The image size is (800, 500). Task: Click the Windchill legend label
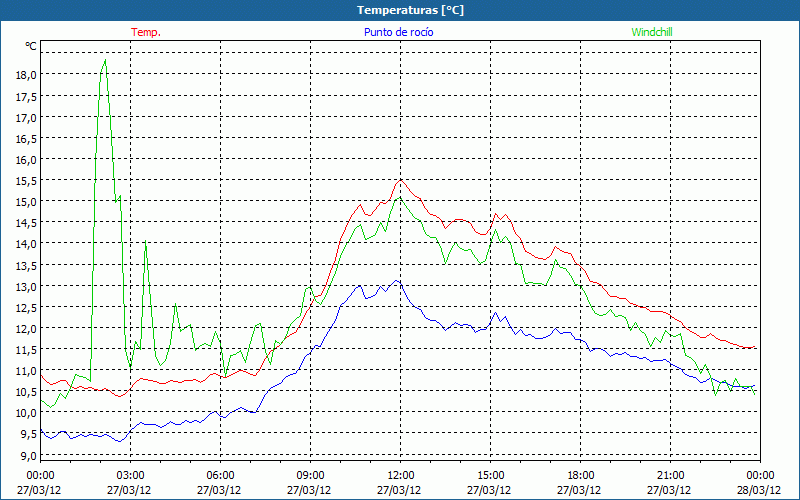pos(652,32)
